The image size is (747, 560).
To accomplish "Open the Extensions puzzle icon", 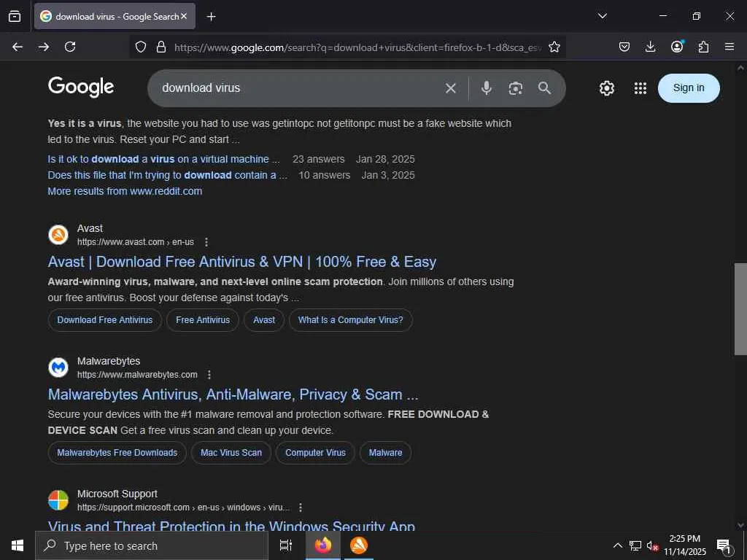I will [703, 47].
